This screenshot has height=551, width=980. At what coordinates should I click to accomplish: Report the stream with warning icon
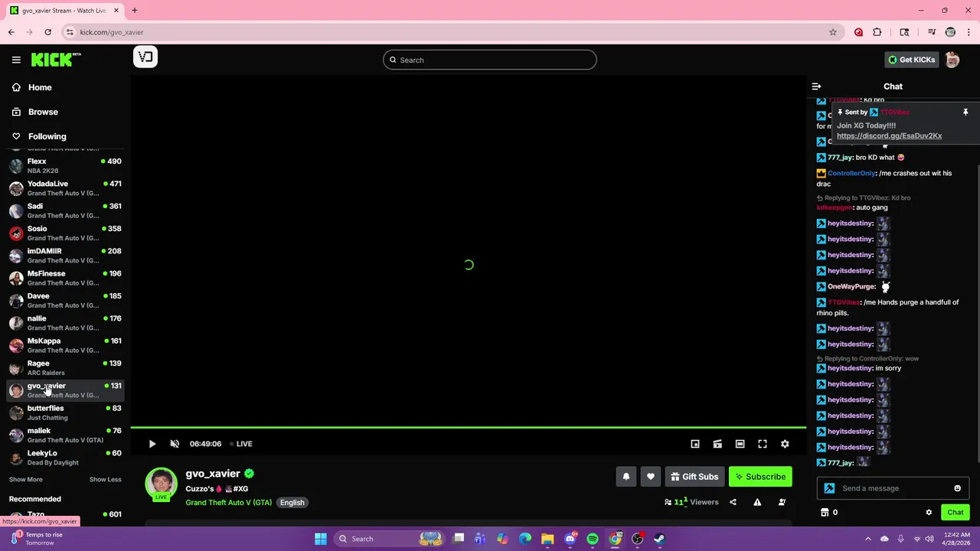coord(757,502)
